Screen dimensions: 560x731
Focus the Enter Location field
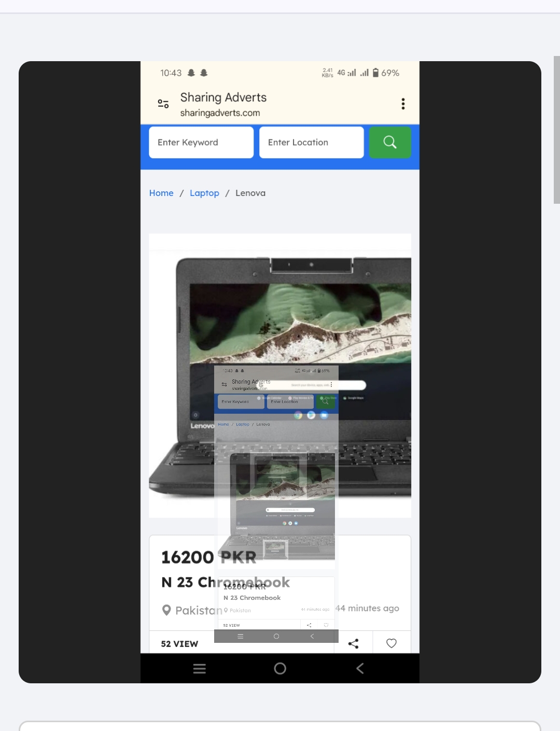click(312, 142)
